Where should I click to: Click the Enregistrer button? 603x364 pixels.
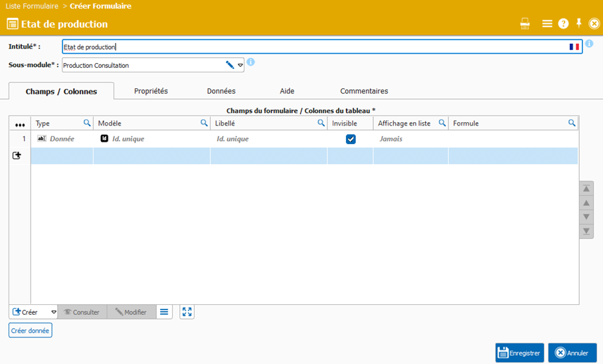point(519,353)
